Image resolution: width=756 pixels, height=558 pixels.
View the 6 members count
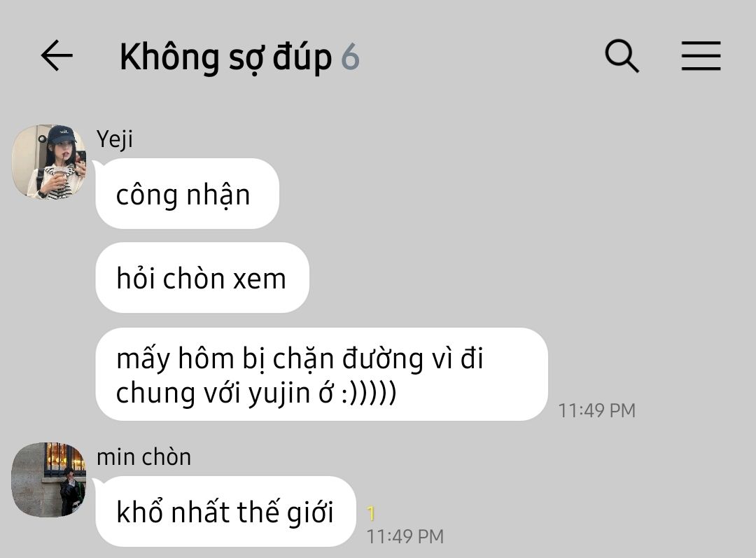coord(351,57)
